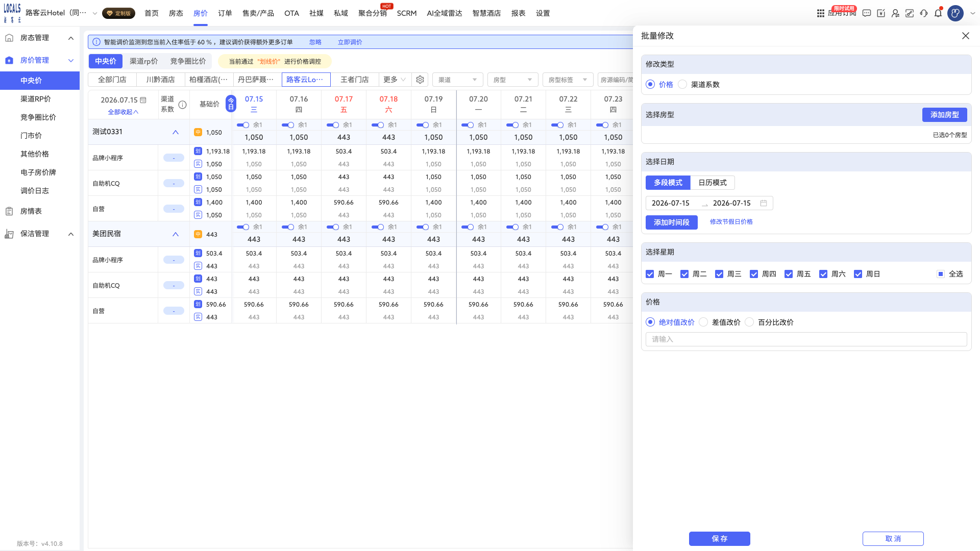Click the 今日 today badge
980x551 pixels.
coord(231,104)
